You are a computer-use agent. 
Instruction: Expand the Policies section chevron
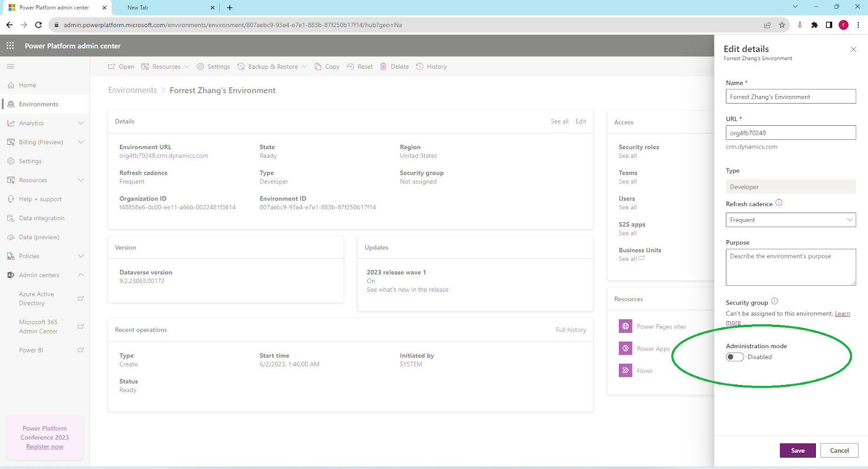pyautogui.click(x=81, y=256)
